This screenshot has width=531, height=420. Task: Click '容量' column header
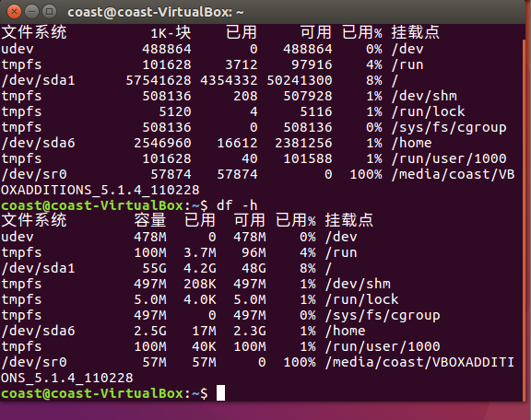coord(150,220)
